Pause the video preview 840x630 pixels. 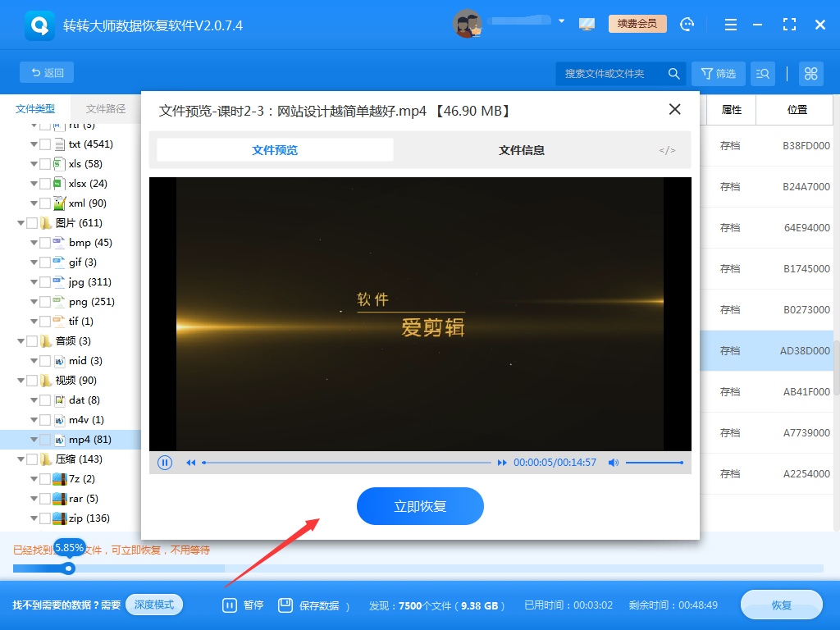165,463
